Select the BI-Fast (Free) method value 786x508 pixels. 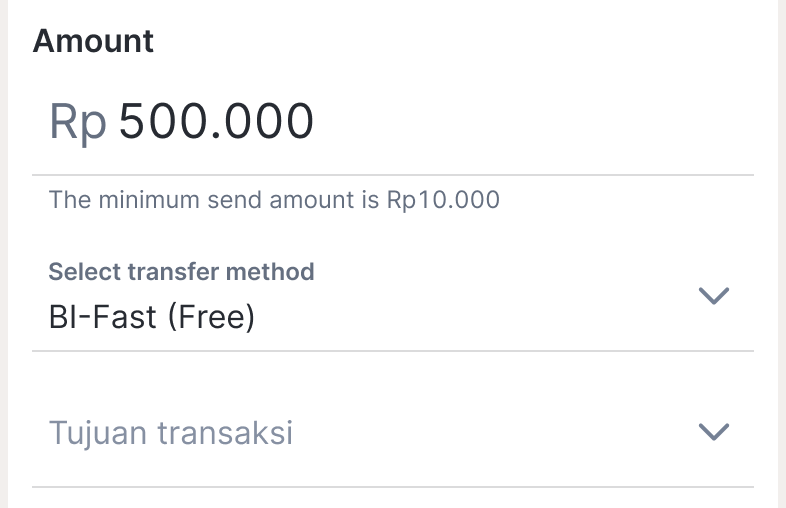click(x=152, y=318)
